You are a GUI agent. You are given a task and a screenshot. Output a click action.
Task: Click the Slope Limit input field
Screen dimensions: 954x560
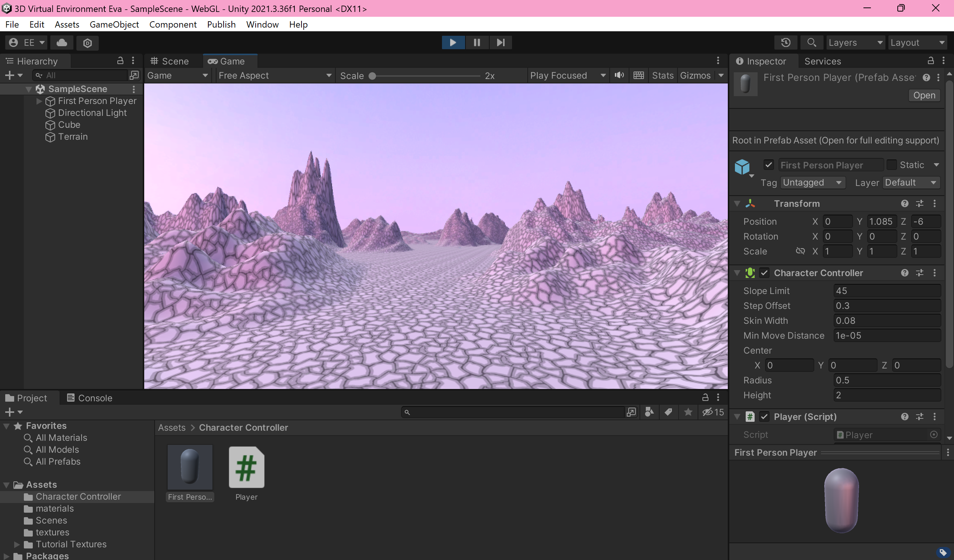coord(887,291)
